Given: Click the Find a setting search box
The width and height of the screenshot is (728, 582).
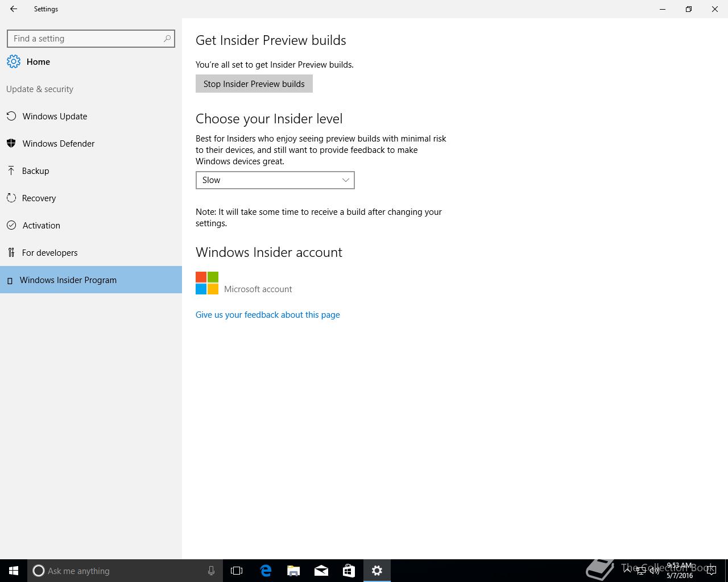Looking at the screenshot, I should coord(91,39).
